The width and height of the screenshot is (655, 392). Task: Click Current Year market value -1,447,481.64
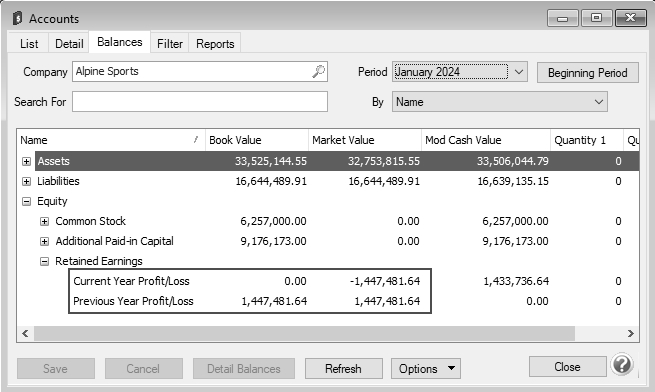[385, 281]
